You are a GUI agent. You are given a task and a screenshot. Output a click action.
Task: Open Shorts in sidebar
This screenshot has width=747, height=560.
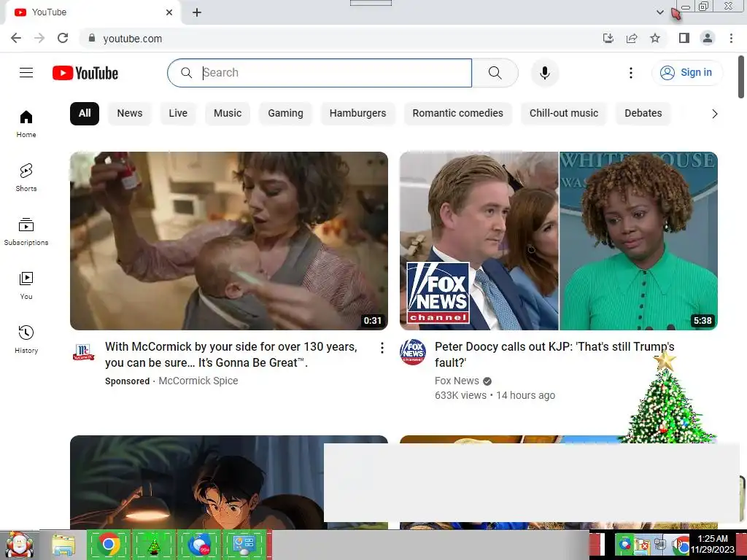(26, 178)
